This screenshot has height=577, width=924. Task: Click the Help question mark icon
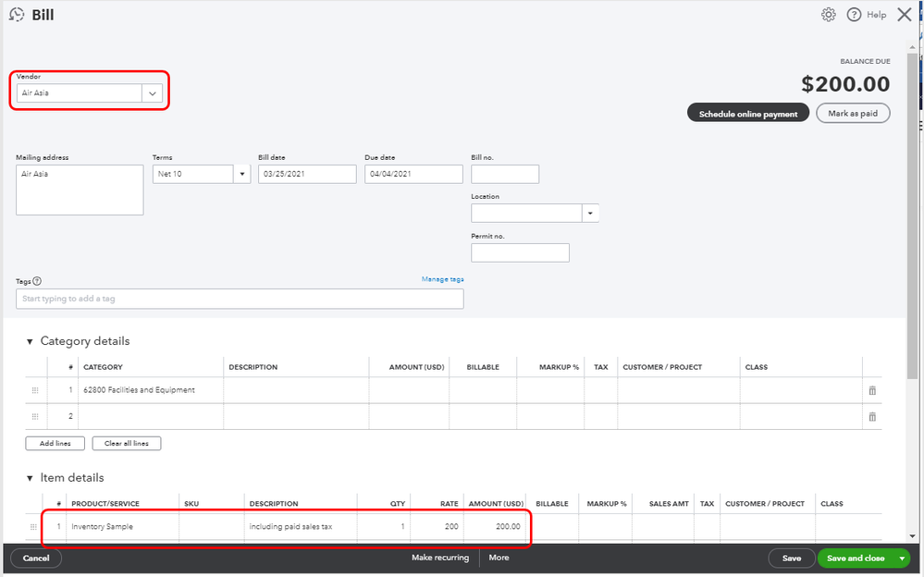[854, 15]
